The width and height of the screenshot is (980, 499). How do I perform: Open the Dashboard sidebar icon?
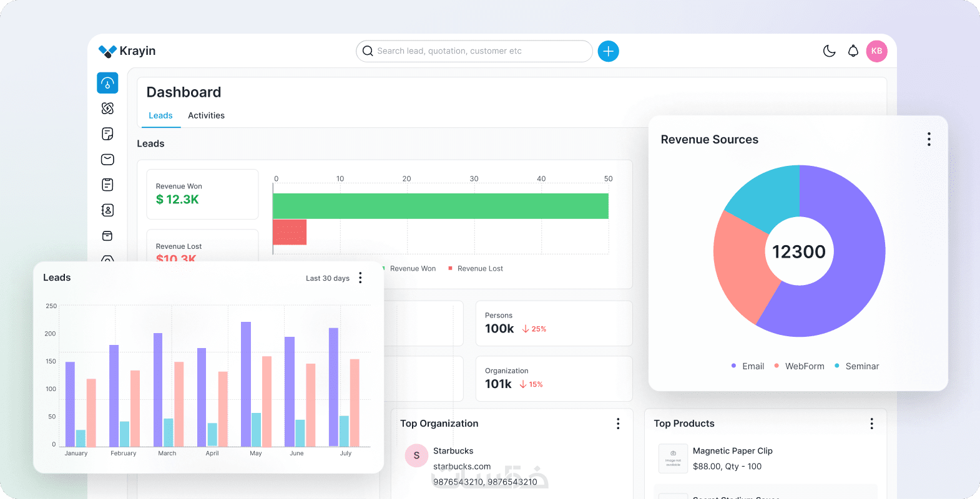[107, 83]
